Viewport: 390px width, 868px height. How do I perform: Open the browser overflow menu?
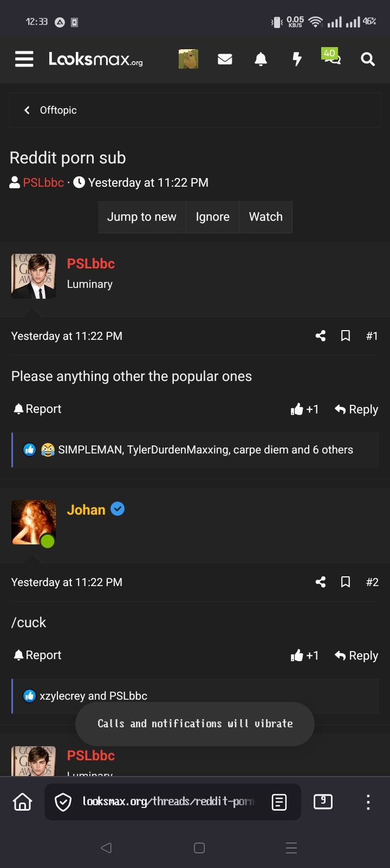pyautogui.click(x=368, y=801)
